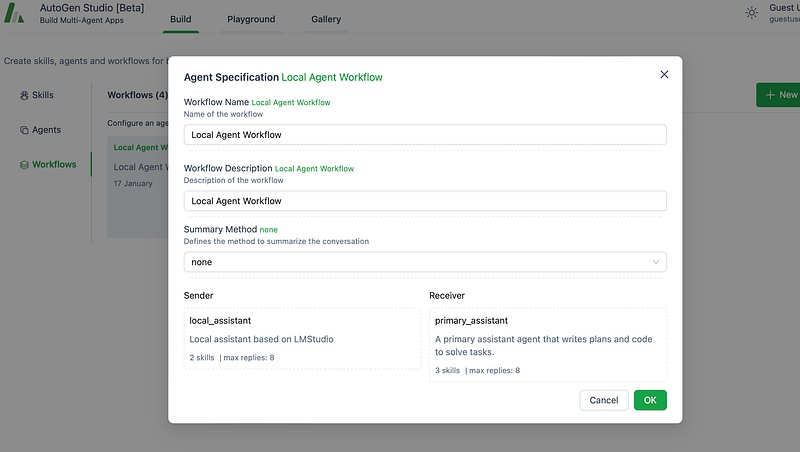Confirm with the OK button
The image size is (800, 452).
pos(650,400)
